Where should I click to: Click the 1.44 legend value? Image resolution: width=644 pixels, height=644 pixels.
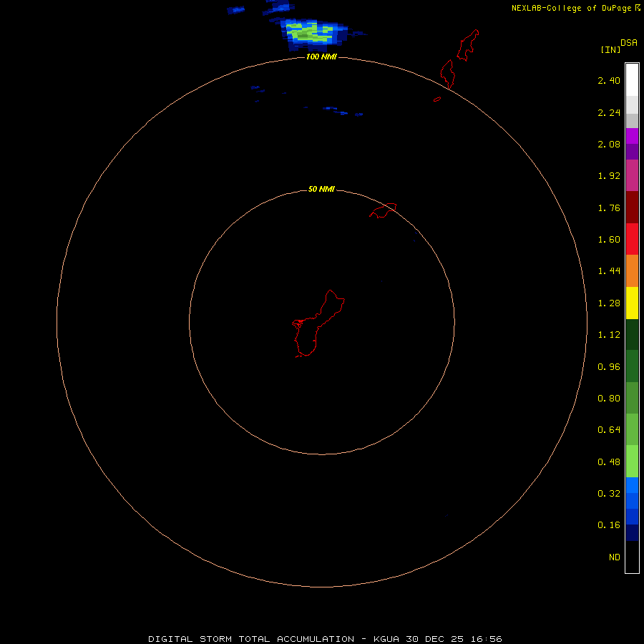point(609,270)
